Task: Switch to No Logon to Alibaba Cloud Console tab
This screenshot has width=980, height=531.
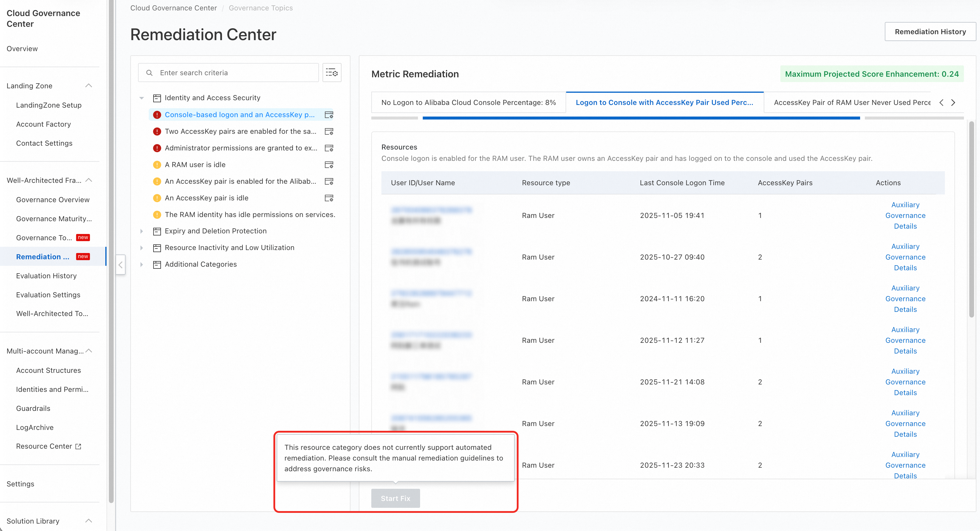Action: coord(468,103)
